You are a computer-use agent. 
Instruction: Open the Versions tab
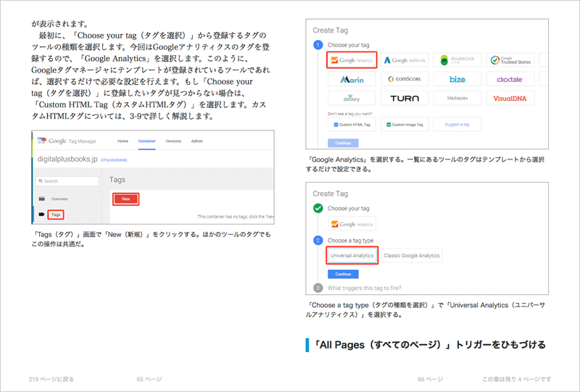click(173, 141)
